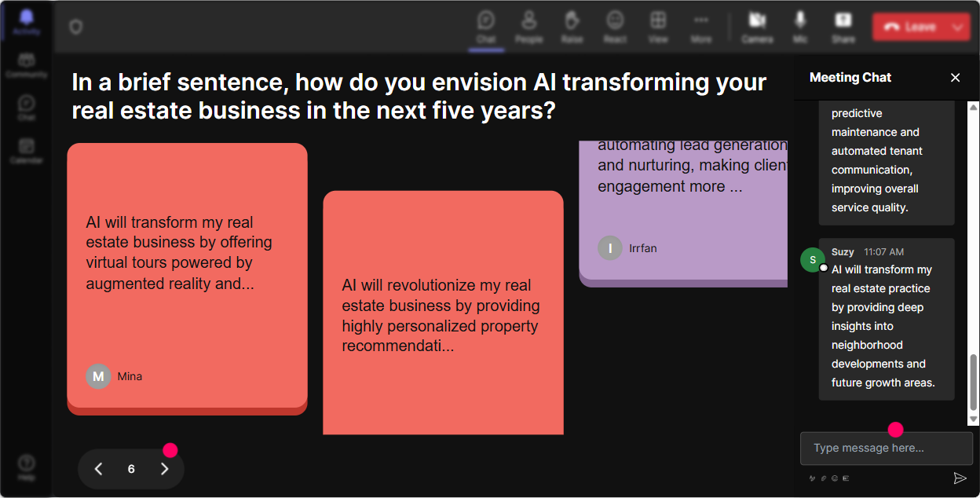The image size is (980, 498).
Task: Click Suzy's avatar in the chat
Action: [x=813, y=259]
